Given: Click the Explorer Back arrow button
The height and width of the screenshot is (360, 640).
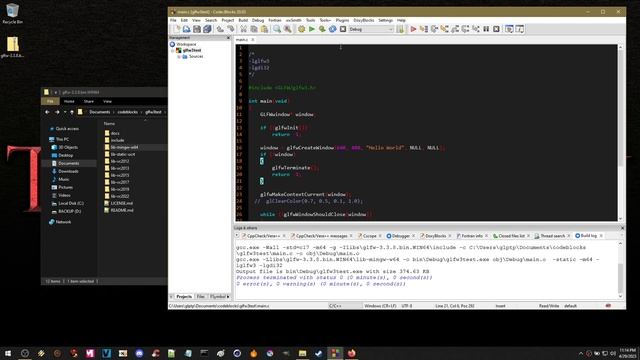Looking at the screenshot, I should pos(47,112).
